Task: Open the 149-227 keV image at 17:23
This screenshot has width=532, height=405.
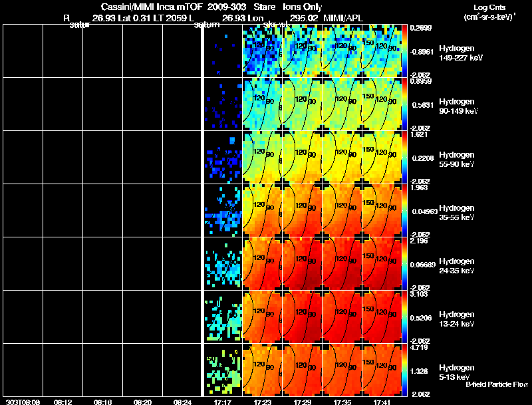Action: pos(262,51)
